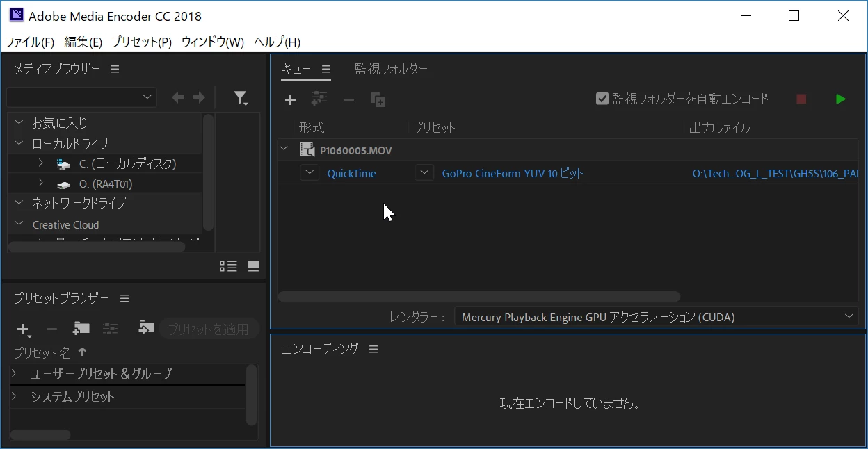
Task: Click the Remove minus icon in Queue toolbar
Action: [x=348, y=100]
